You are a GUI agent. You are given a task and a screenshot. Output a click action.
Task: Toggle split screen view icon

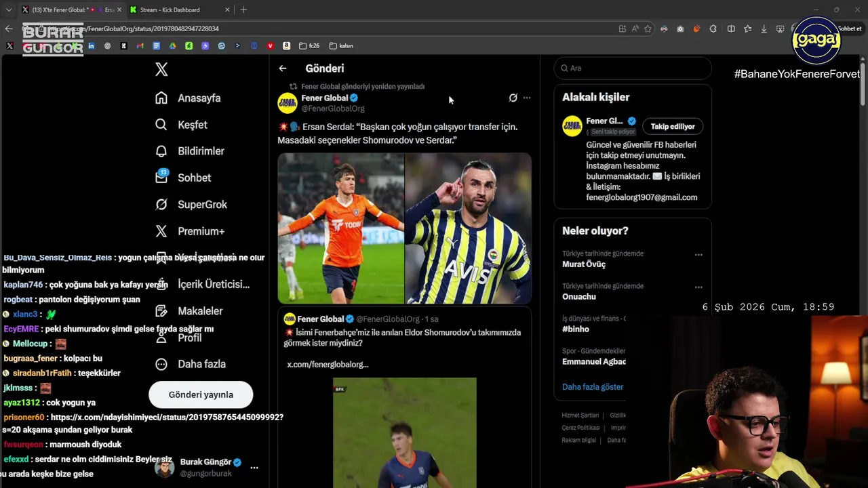click(x=731, y=28)
